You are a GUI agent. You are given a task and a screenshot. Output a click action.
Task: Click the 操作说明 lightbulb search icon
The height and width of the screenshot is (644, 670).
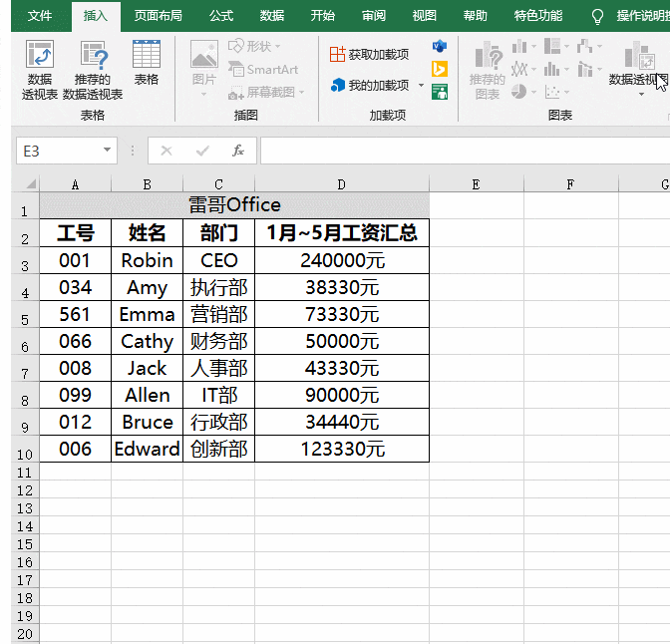coord(597,16)
